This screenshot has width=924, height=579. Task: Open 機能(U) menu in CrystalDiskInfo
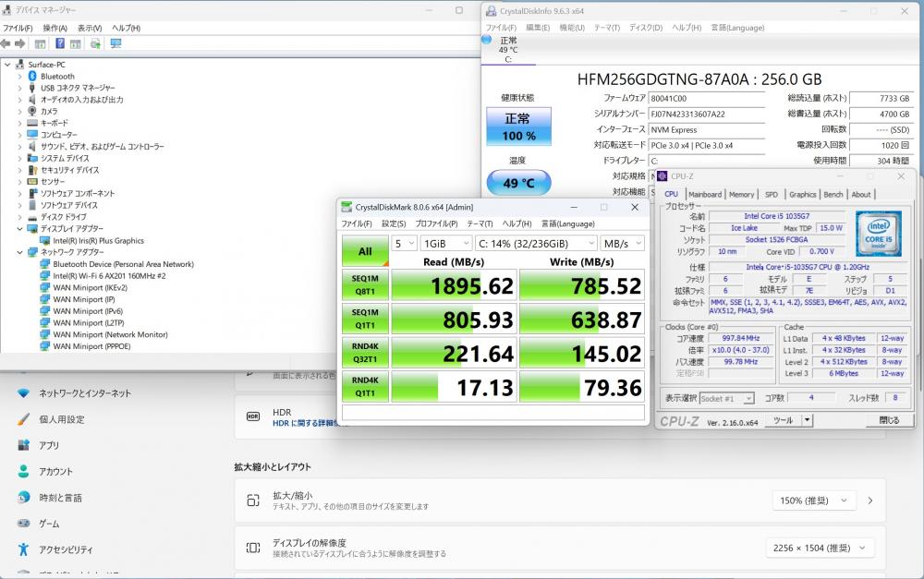(572, 28)
